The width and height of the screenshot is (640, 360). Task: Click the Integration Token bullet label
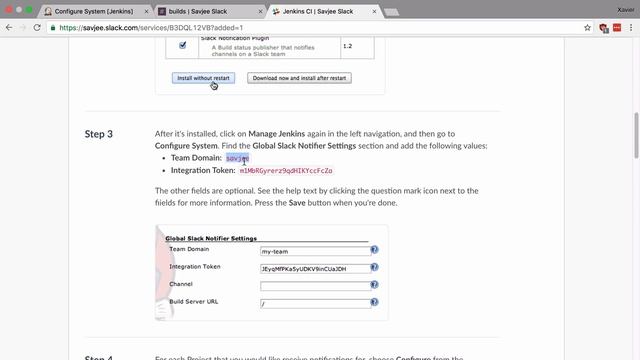(203, 170)
